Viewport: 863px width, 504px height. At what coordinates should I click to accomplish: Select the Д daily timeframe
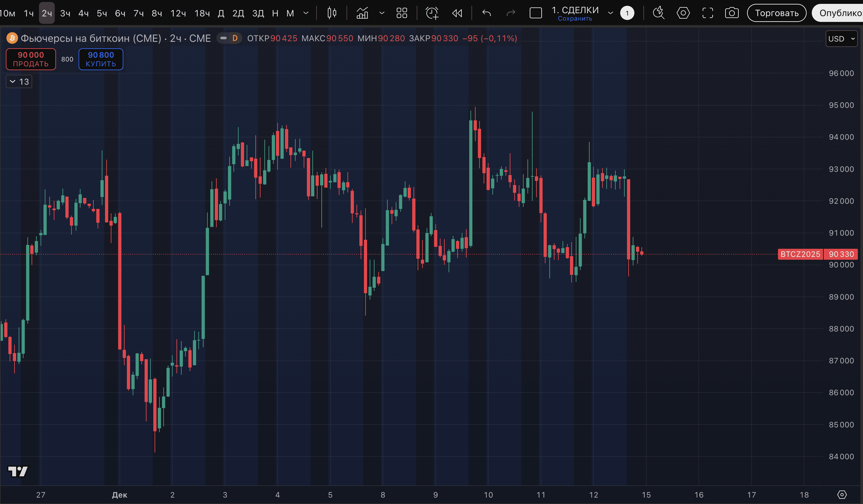point(221,13)
